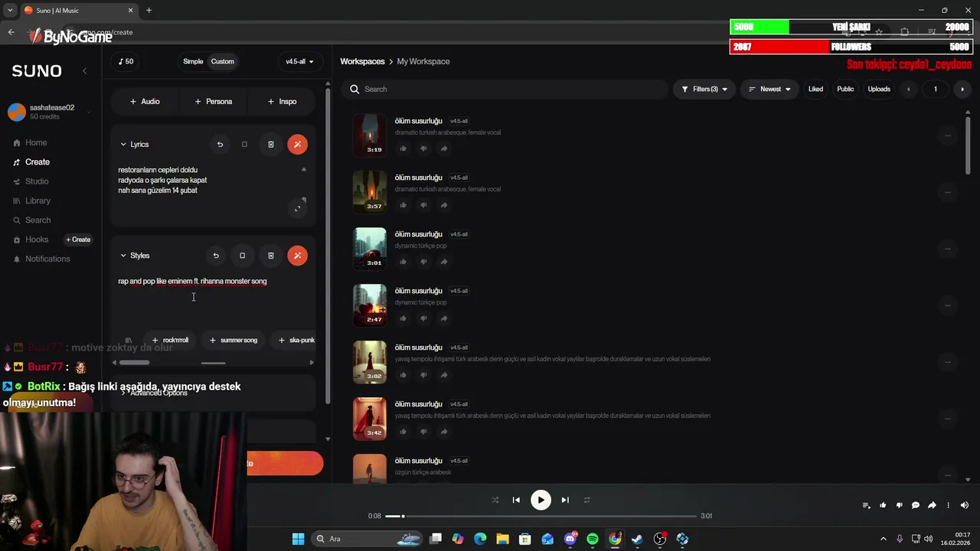Open the 3:01 ölüm susurluğu thumbnail

pos(369,248)
